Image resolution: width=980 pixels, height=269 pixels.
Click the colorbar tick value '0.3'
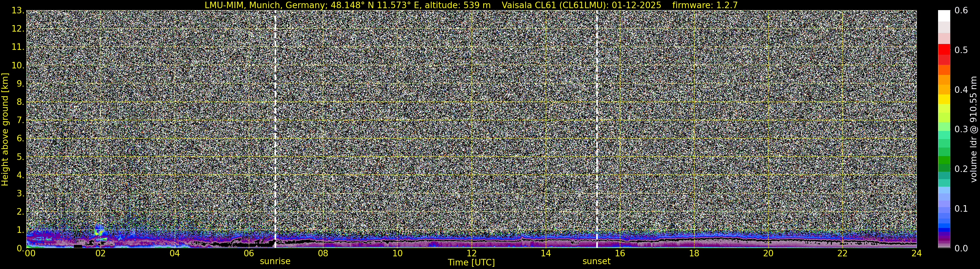click(961, 130)
